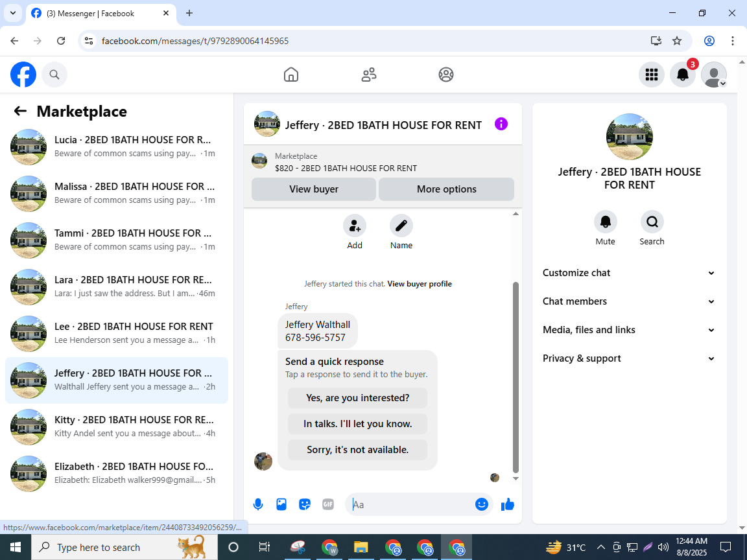
Task: Open the Chrome profile icon
Action: pos(709,41)
